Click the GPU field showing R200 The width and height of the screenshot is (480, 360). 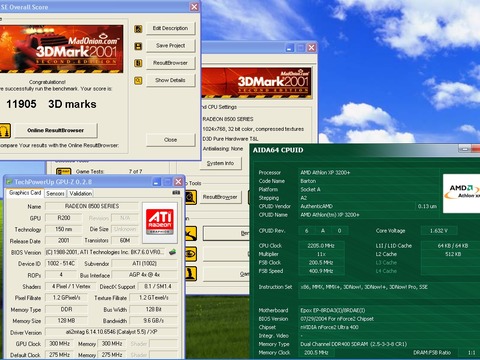(64, 218)
